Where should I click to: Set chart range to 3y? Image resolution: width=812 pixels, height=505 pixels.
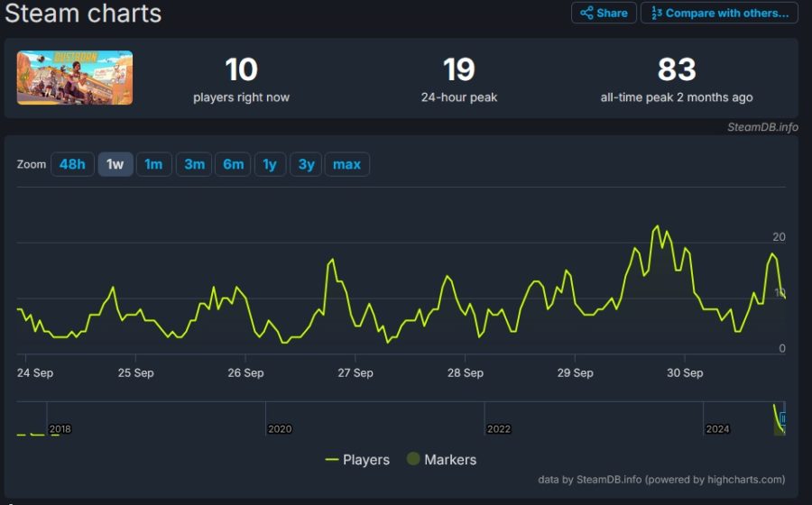tap(306, 164)
